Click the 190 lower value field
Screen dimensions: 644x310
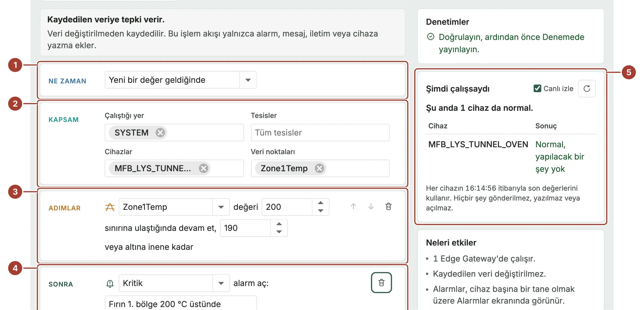click(245, 228)
